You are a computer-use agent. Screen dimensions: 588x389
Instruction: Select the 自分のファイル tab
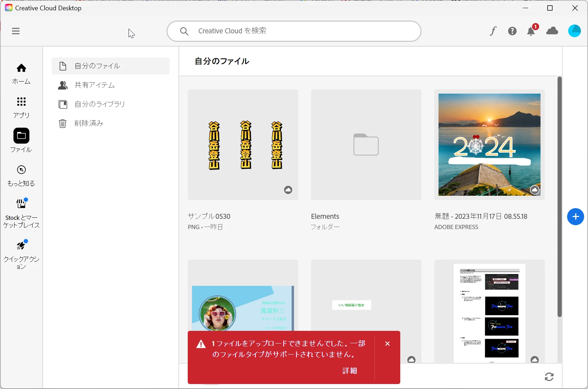(x=111, y=66)
